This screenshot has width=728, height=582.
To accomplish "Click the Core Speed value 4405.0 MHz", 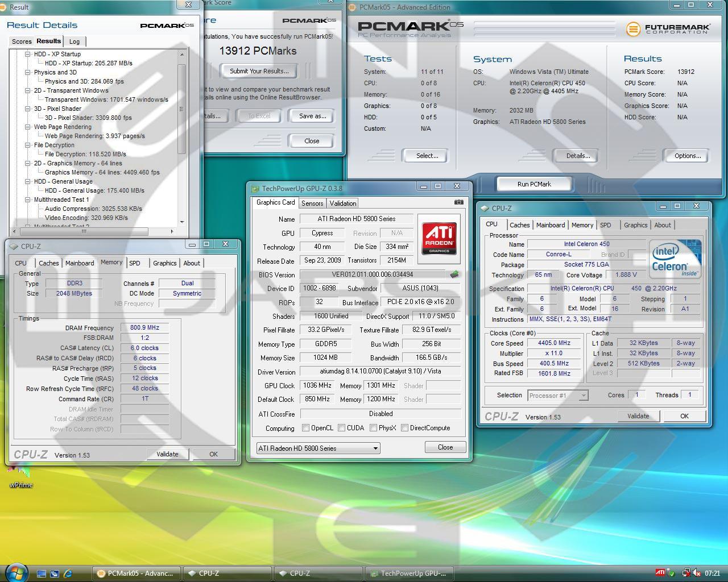I will click(x=554, y=343).
